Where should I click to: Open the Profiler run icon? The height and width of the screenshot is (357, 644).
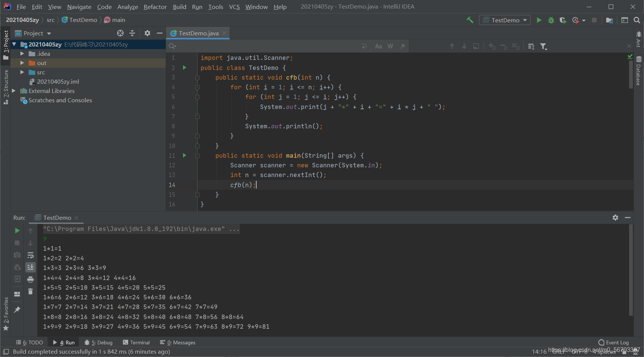[x=576, y=20]
